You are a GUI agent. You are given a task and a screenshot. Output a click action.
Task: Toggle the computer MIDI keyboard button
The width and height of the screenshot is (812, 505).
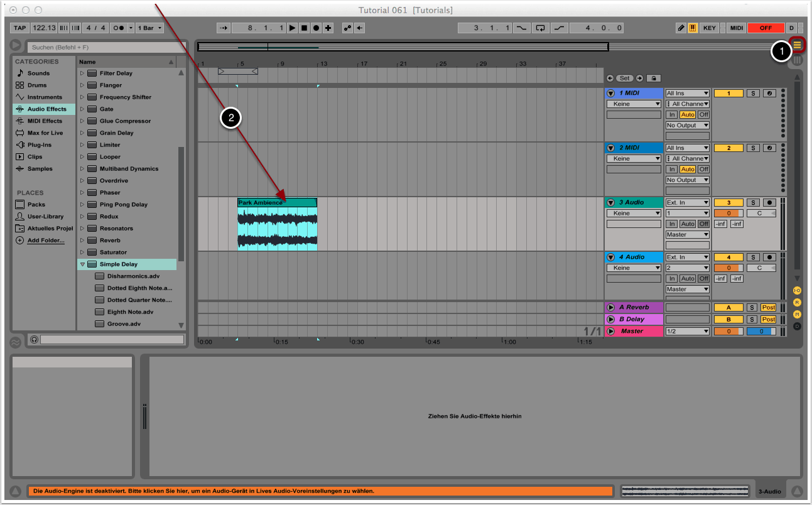693,28
